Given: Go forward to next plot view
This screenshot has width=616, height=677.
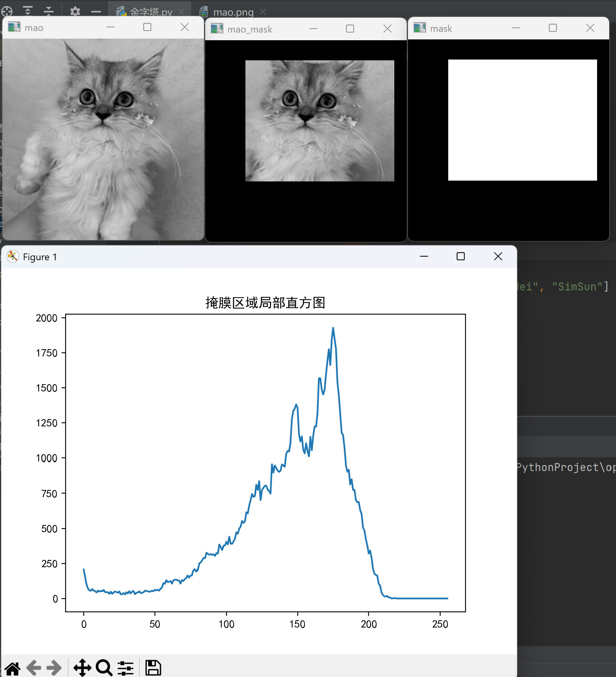Looking at the screenshot, I should [x=54, y=668].
